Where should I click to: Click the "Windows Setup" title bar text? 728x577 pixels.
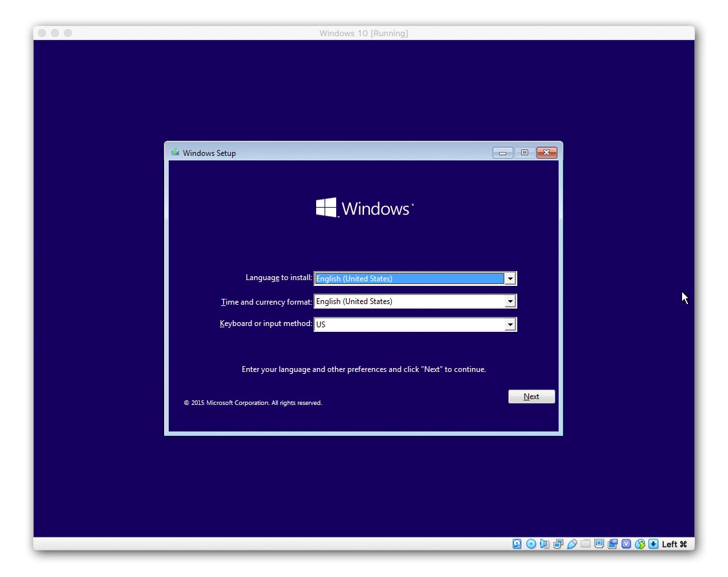(x=209, y=153)
